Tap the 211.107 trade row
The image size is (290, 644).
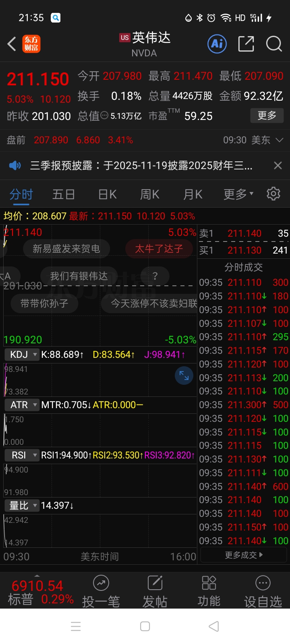pos(244,324)
